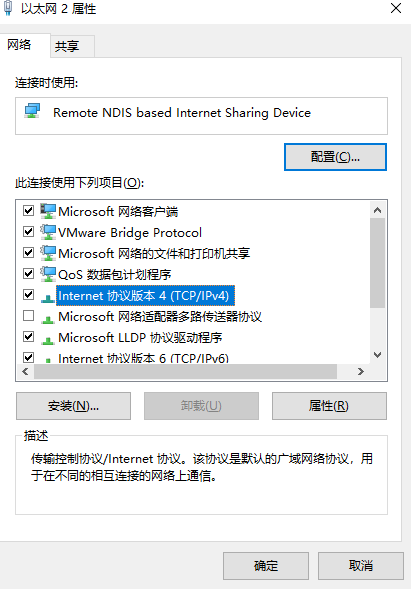Image resolution: width=411 pixels, height=589 pixels.
Task: Click the Microsoft 网络客户端 item icon
Action: tap(48, 211)
